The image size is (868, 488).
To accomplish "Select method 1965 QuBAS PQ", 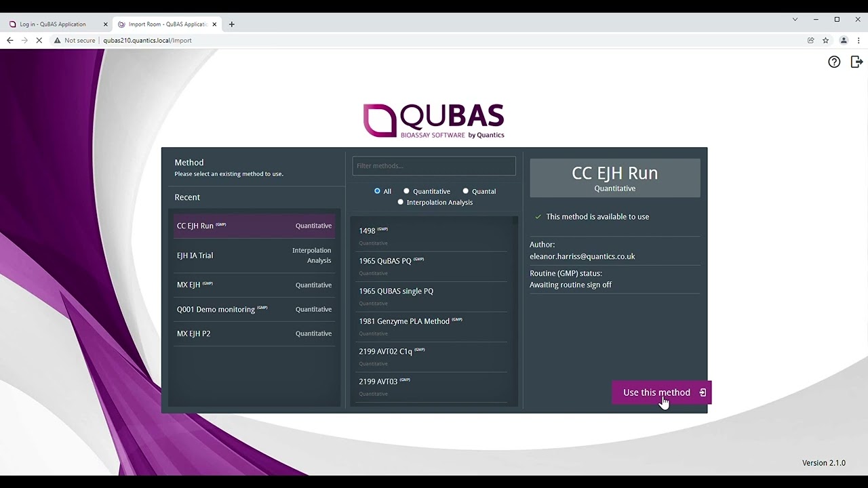I will [432, 266].
